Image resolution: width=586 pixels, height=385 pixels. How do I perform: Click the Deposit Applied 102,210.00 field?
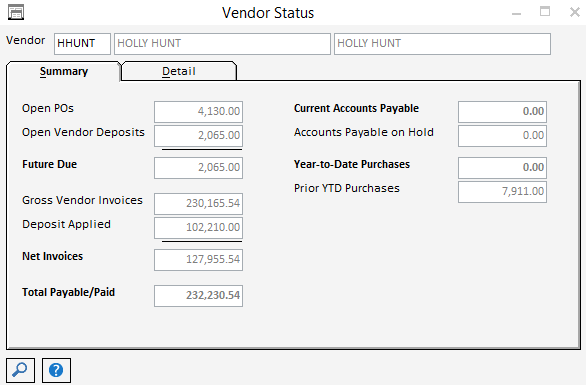(198, 227)
